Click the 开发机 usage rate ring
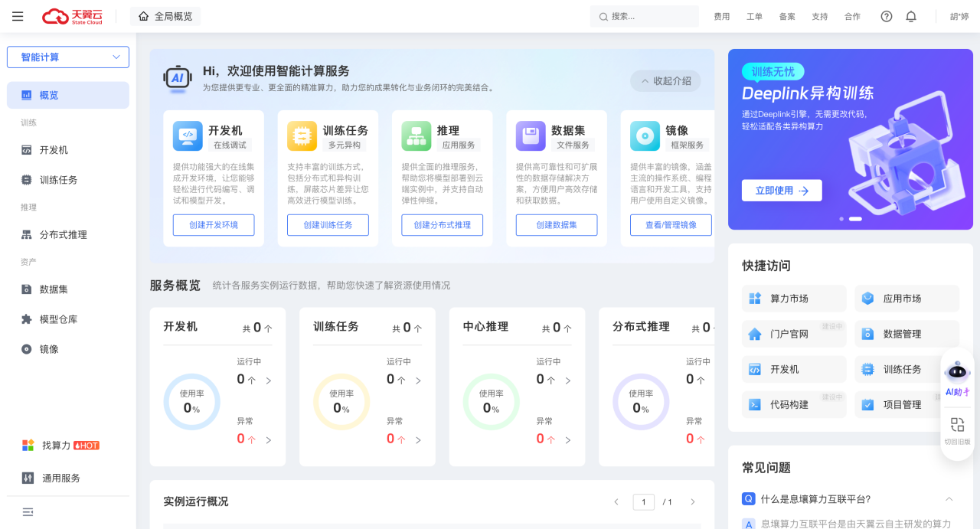 point(192,402)
